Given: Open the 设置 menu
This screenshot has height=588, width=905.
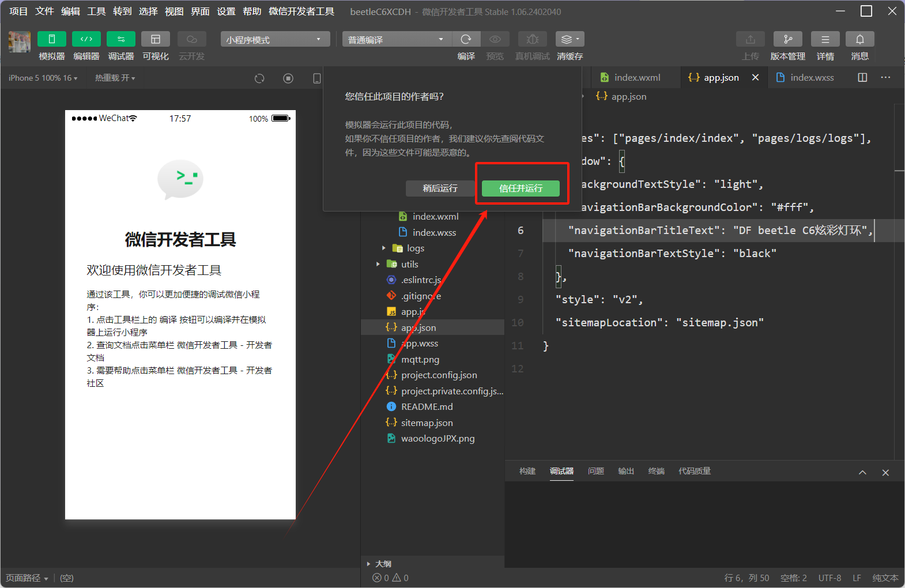Looking at the screenshot, I should [x=226, y=12].
